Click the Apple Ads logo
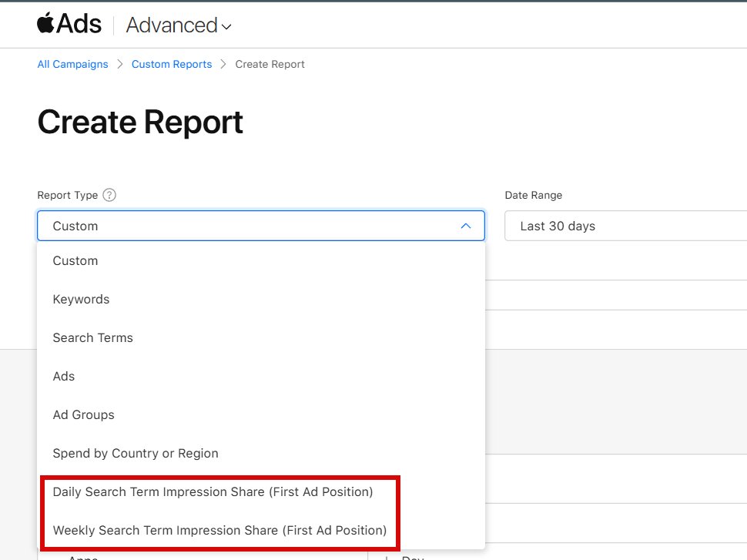This screenshot has height=560, width=747. coord(69,23)
